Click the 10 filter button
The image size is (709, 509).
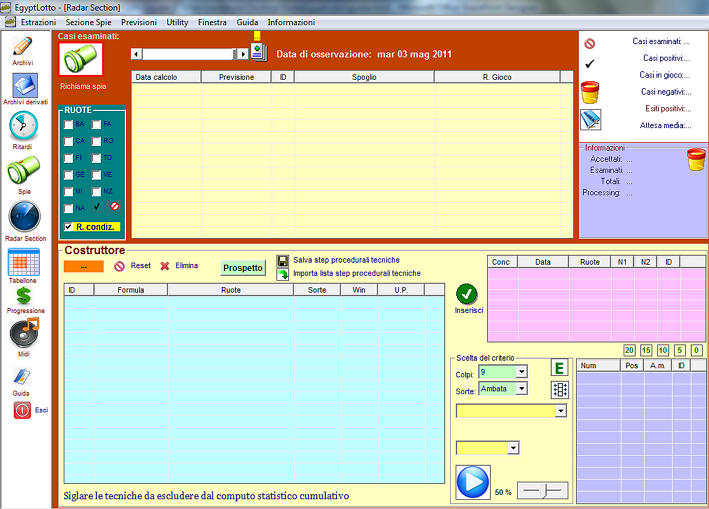coord(663,350)
